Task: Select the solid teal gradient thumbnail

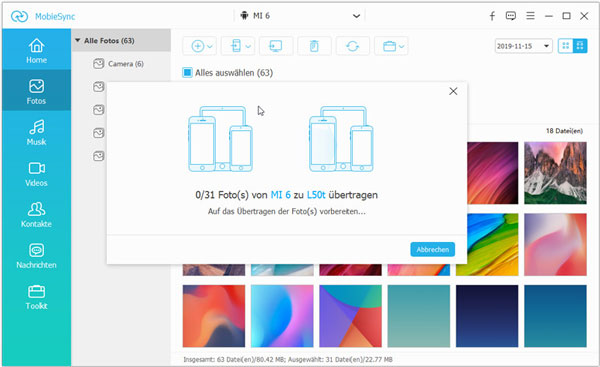Action: coord(419,316)
